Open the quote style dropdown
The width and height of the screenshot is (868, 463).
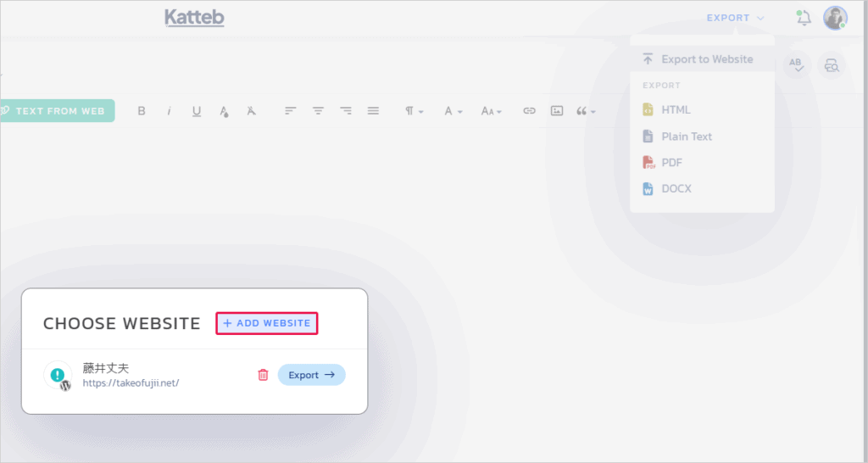pyautogui.click(x=586, y=111)
